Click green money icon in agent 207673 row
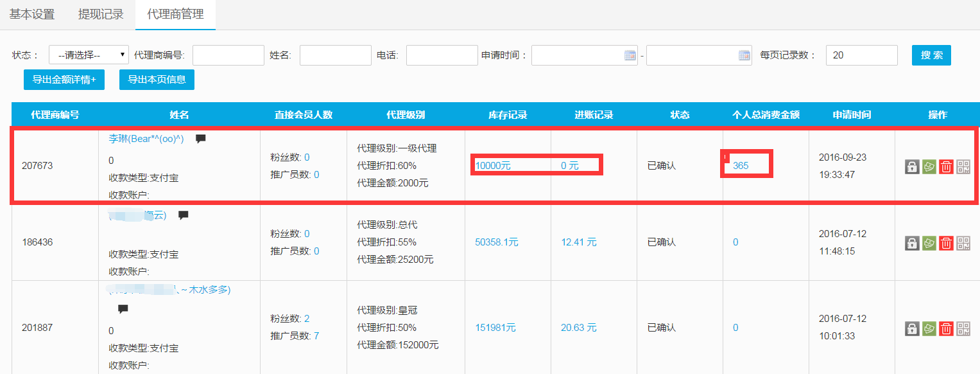 [x=929, y=166]
